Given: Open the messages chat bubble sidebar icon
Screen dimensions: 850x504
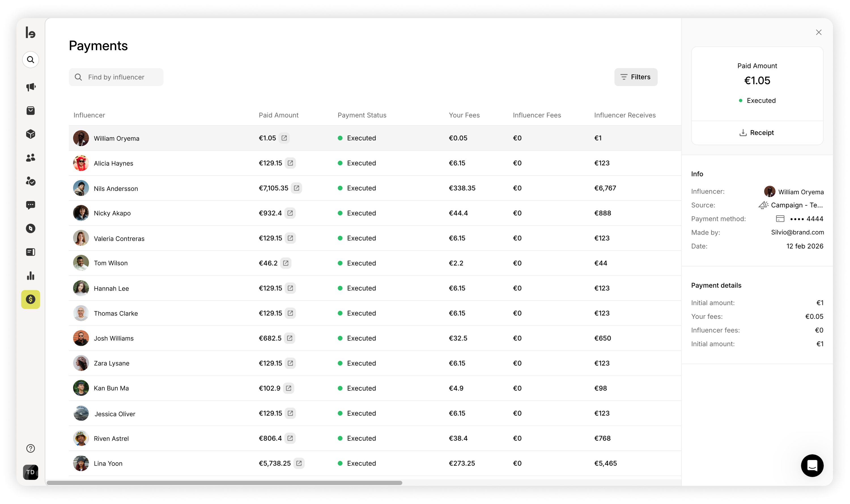Looking at the screenshot, I should [x=31, y=205].
